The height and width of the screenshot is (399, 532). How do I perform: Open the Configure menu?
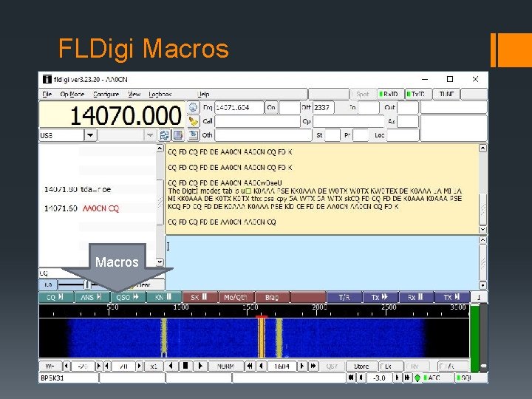(106, 94)
